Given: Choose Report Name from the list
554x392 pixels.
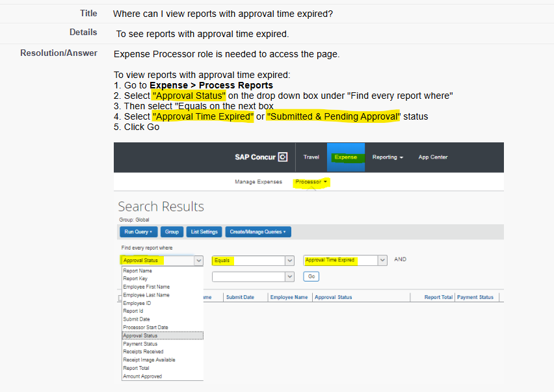Looking at the screenshot, I should point(163,270).
